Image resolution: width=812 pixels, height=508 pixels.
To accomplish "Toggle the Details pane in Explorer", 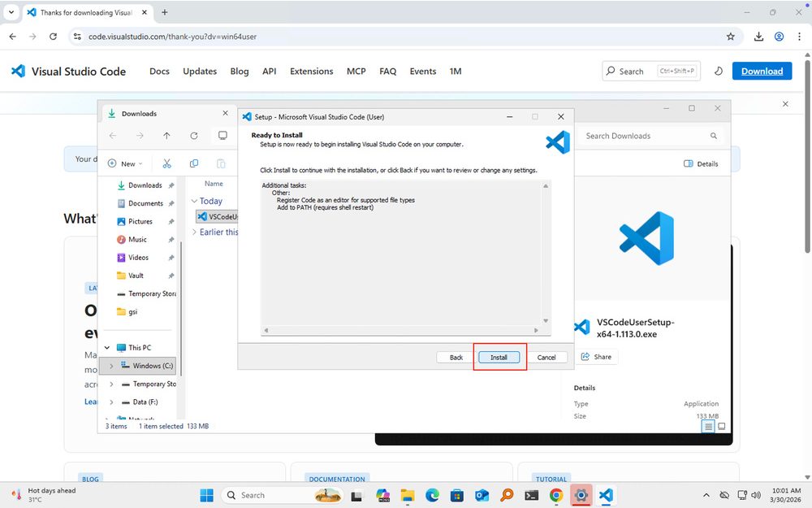I will [x=701, y=163].
